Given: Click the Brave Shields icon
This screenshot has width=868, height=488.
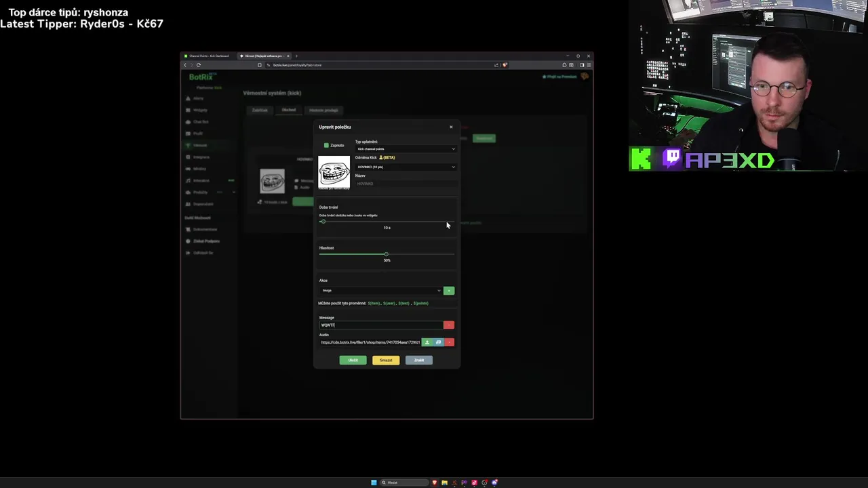Looking at the screenshot, I should point(505,65).
